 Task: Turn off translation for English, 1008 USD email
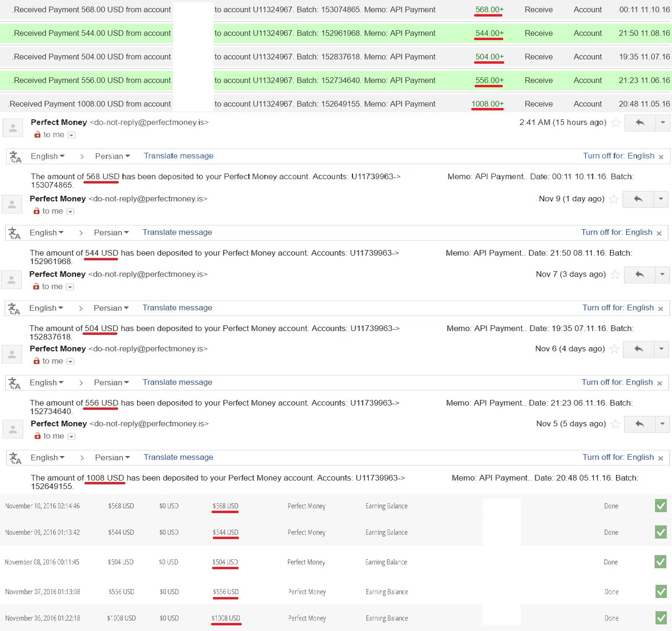click(x=618, y=457)
